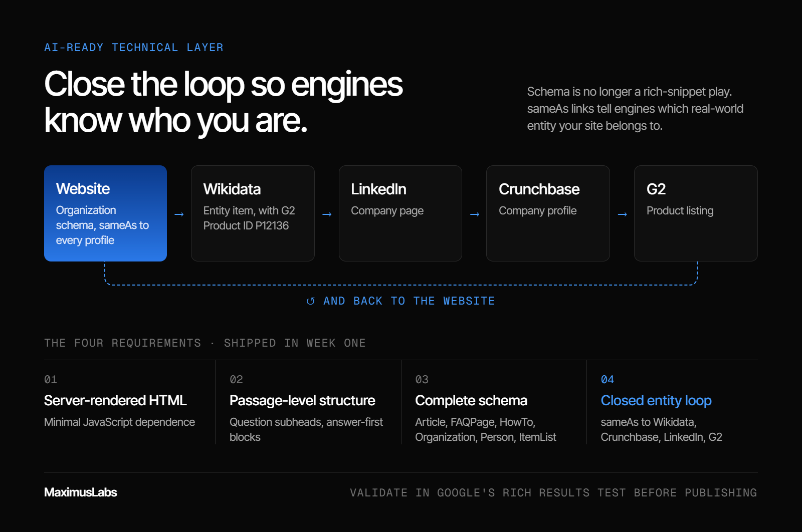Click the 'AND BACK TO THE WEBSITE' caption
The image size is (802, 532).
tap(409, 301)
